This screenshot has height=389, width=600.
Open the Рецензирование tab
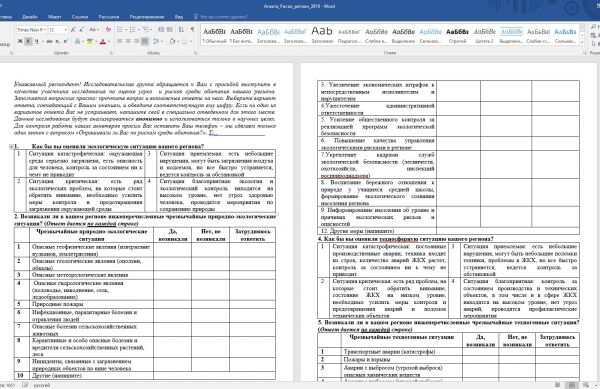tap(147, 17)
